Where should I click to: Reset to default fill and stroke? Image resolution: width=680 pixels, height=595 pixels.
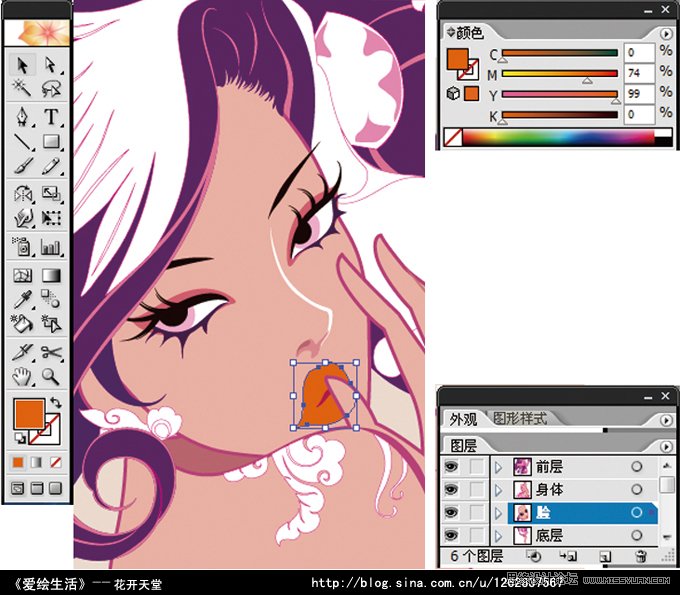click(20, 438)
